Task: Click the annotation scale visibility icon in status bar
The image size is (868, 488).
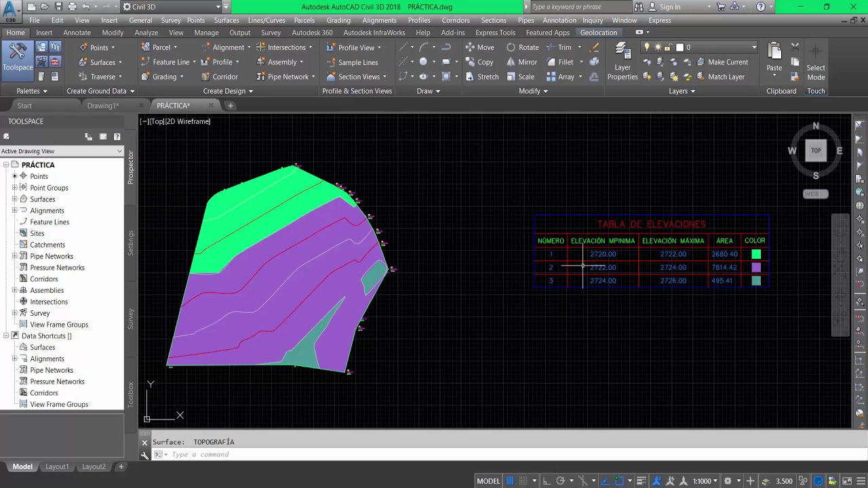Action: [x=656, y=481]
